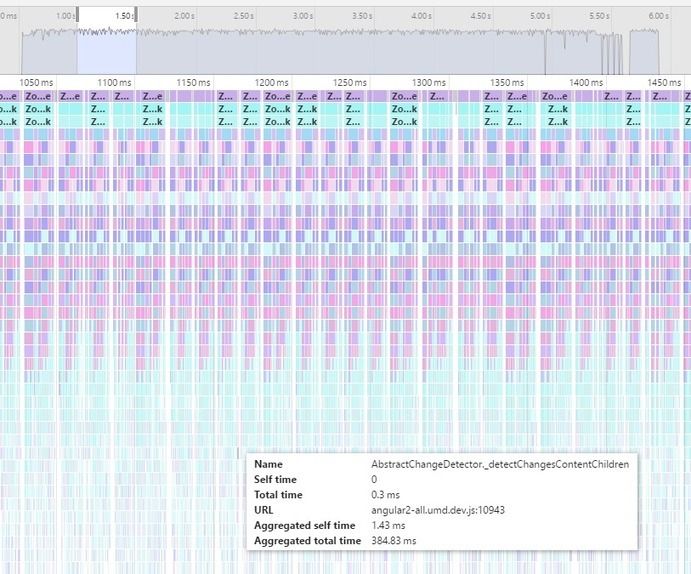Grab the left overview window handle near 1.00 s
The height and width of the screenshot is (574, 691).
pyautogui.click(x=78, y=15)
